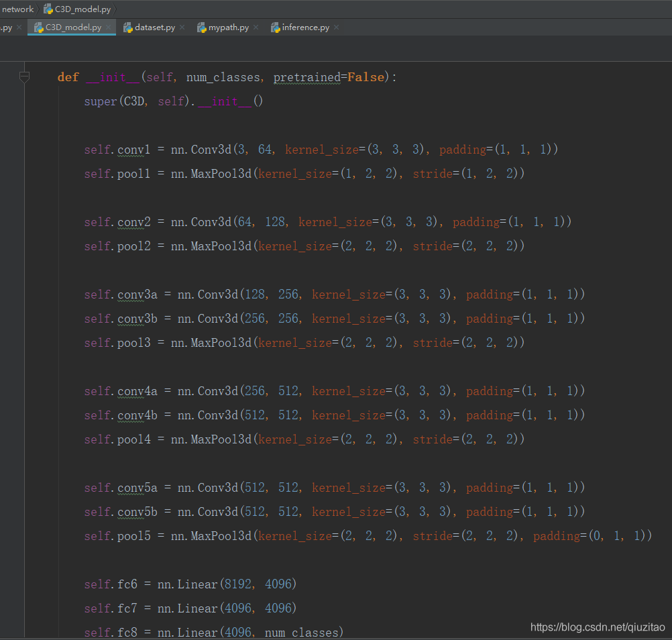Click 'pool1' in the self.pool1 line
The height and width of the screenshot is (640, 672).
point(133,174)
